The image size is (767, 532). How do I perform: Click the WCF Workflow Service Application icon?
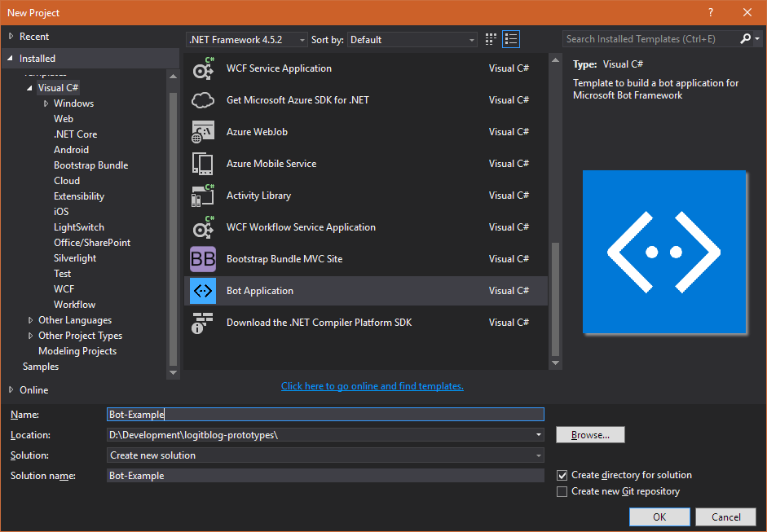[202, 227]
